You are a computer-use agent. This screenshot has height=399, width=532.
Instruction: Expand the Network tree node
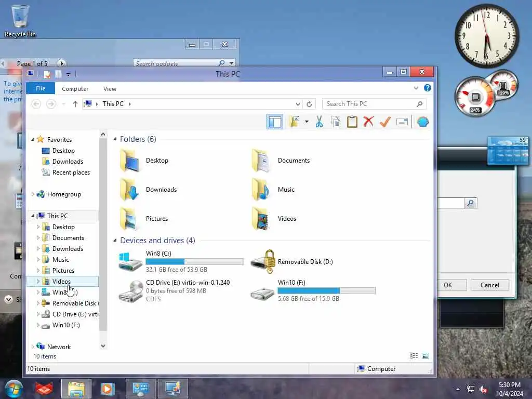click(33, 347)
